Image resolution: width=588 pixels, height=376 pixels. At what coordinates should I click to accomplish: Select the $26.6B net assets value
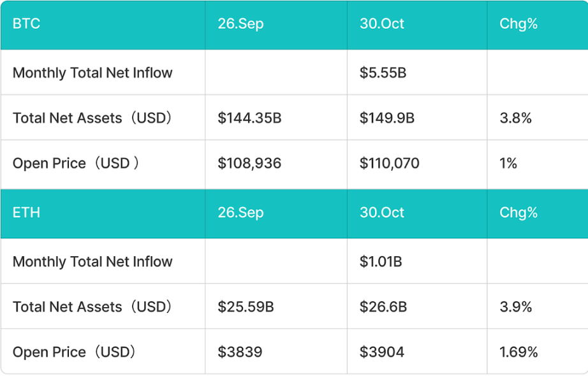click(x=383, y=307)
